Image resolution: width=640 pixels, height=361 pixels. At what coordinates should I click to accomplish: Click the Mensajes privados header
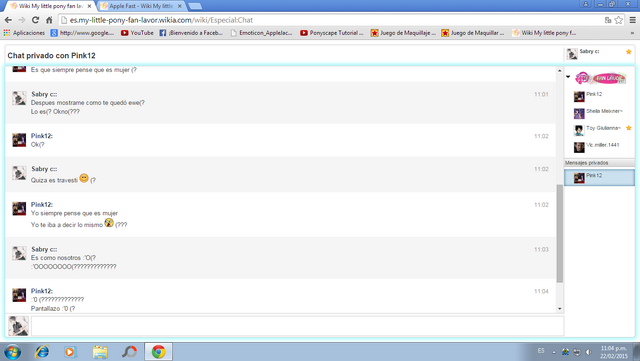(600, 163)
